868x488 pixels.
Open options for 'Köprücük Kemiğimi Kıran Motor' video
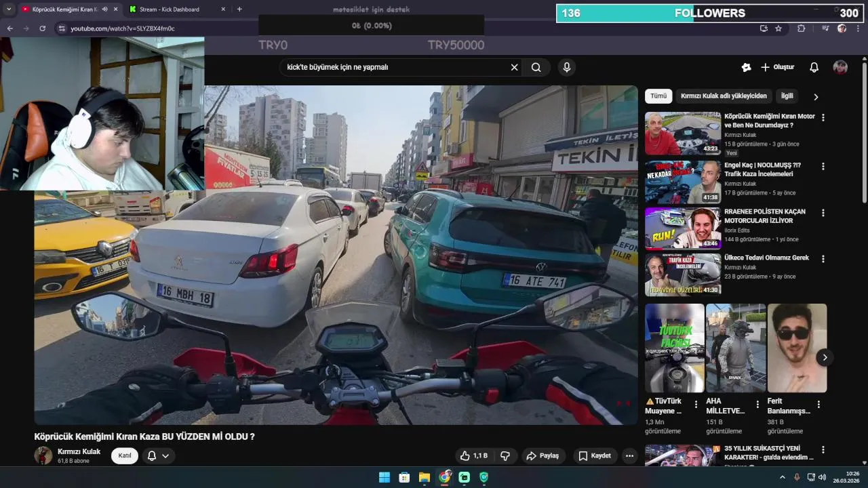[823, 117]
